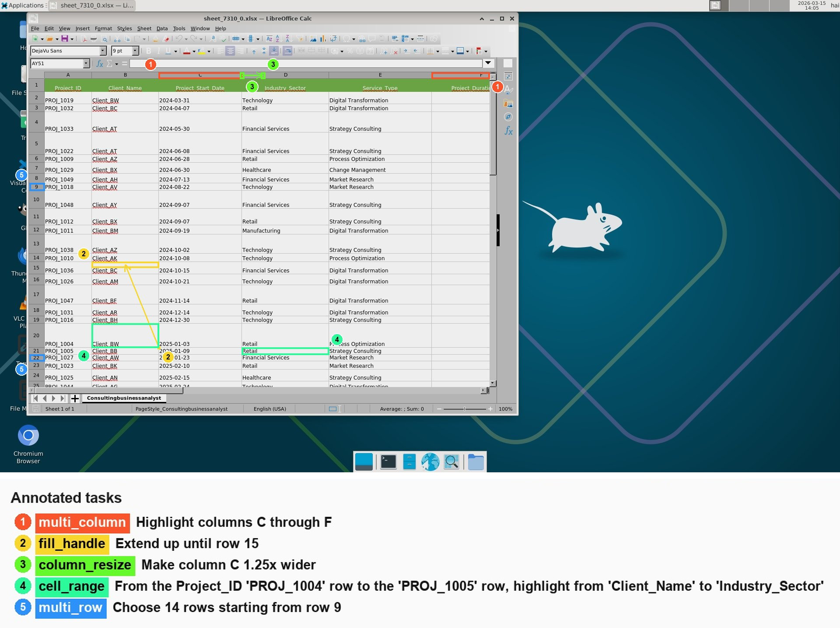Open the web browser globe in dock
840x628 pixels.
pyautogui.click(x=430, y=462)
